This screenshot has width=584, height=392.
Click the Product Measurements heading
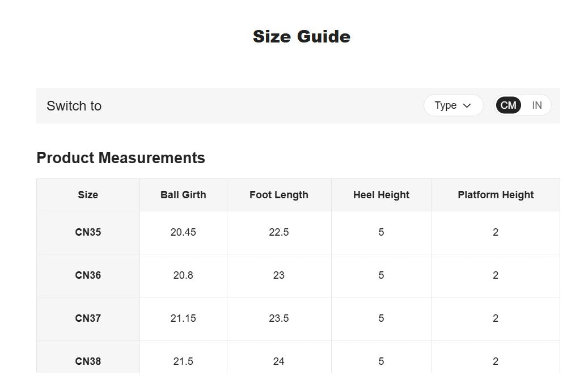121,158
